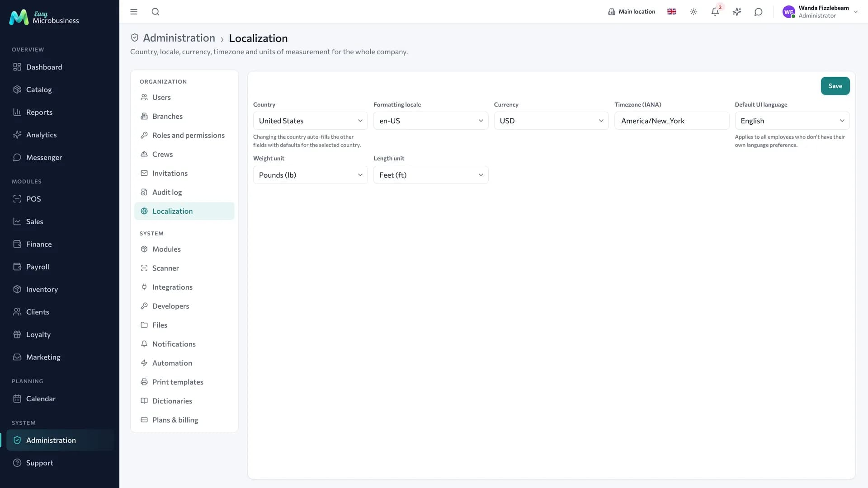Click the Clients people icon
The height and width of the screenshot is (488, 868).
(17, 312)
